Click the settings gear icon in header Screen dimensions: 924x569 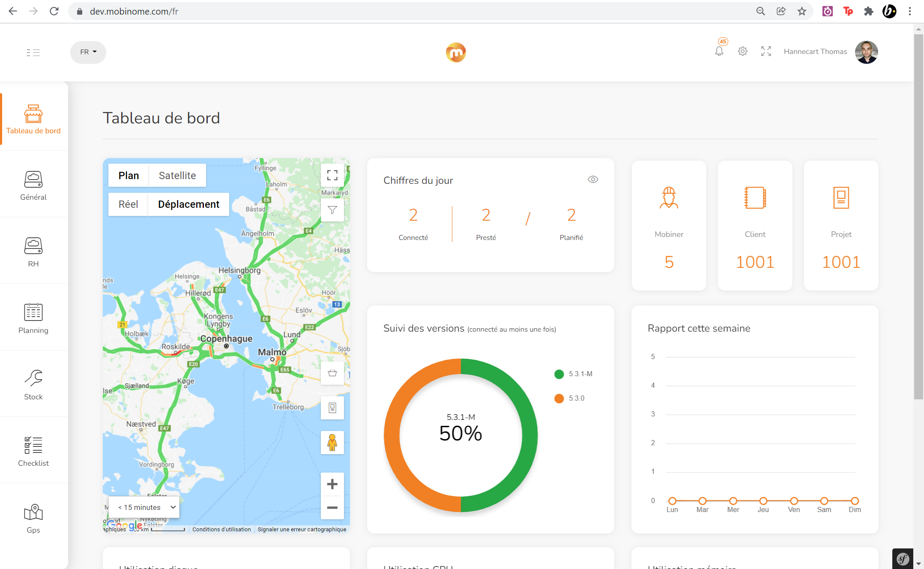tap(742, 52)
